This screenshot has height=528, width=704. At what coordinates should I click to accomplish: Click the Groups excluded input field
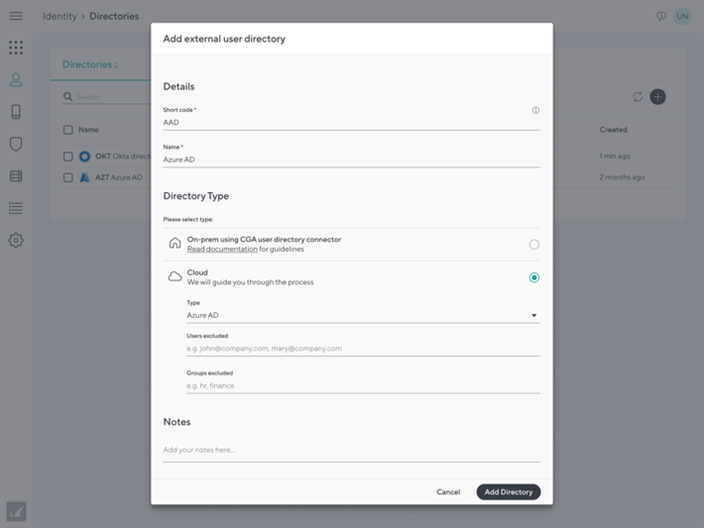[363, 386]
